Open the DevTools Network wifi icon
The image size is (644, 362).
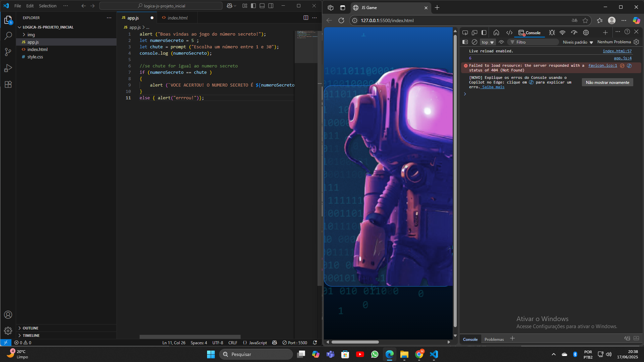(x=562, y=33)
